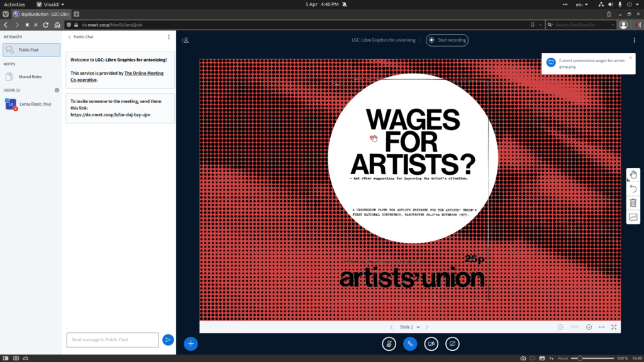The image size is (644, 362).
Task: Toggle the Vivaldi side panel in status bar
Action: (x=5, y=358)
